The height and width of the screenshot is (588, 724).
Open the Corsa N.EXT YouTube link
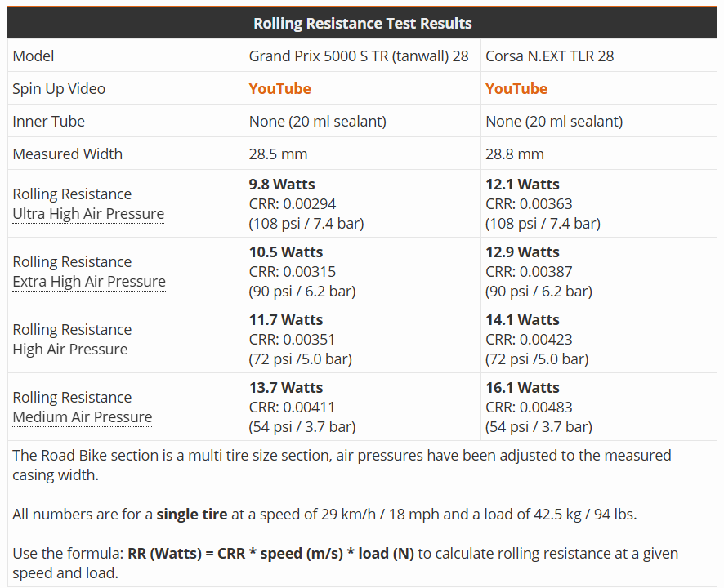click(x=516, y=89)
